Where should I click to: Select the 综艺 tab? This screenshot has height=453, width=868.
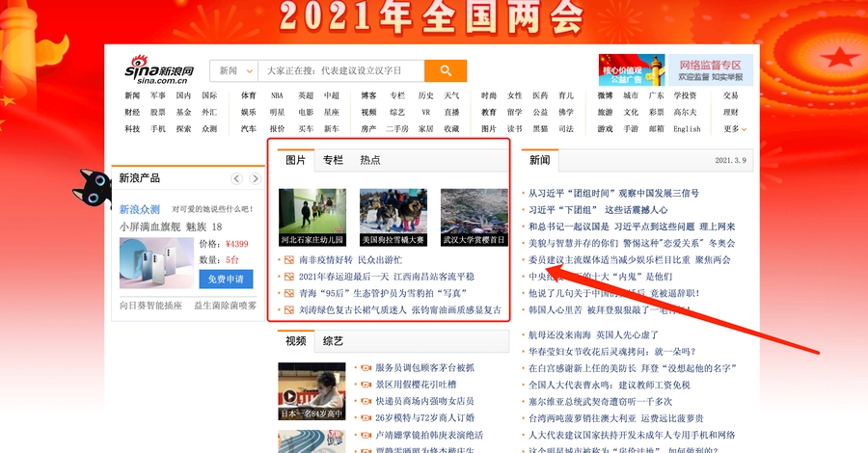tap(333, 341)
